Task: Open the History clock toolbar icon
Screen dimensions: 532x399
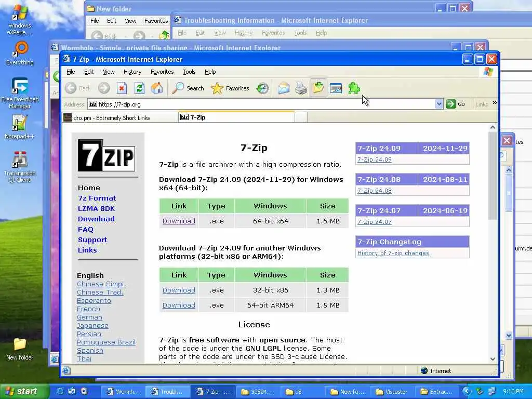Action: tap(262, 88)
